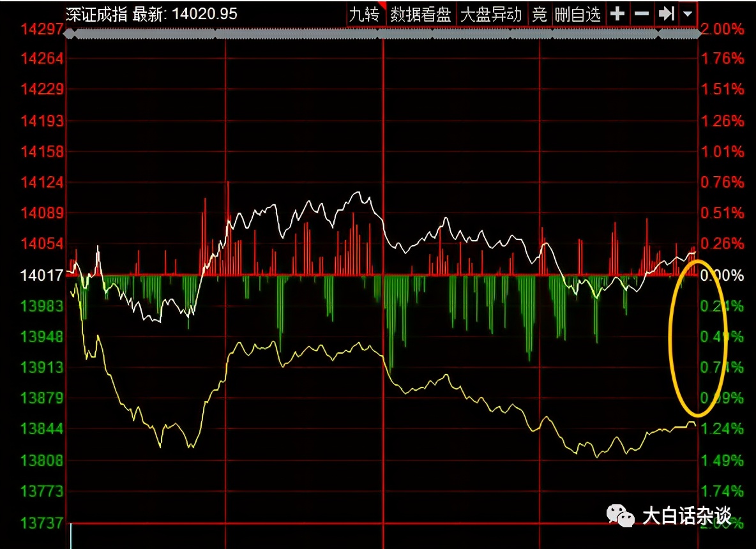The height and width of the screenshot is (549, 756).
Task: Click the 九转 button
Action: click(x=365, y=15)
